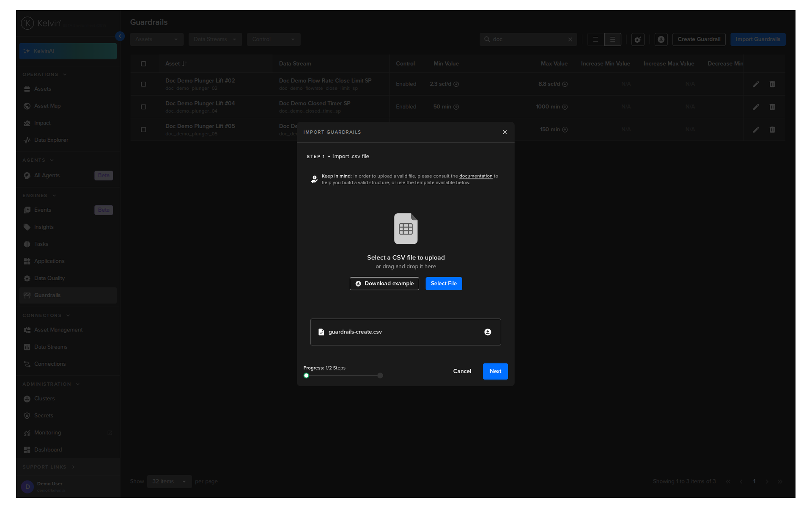Select the Doc Demo Plunger Lift #02 checkbox
Screen dimensions: 812x508
(x=143, y=84)
